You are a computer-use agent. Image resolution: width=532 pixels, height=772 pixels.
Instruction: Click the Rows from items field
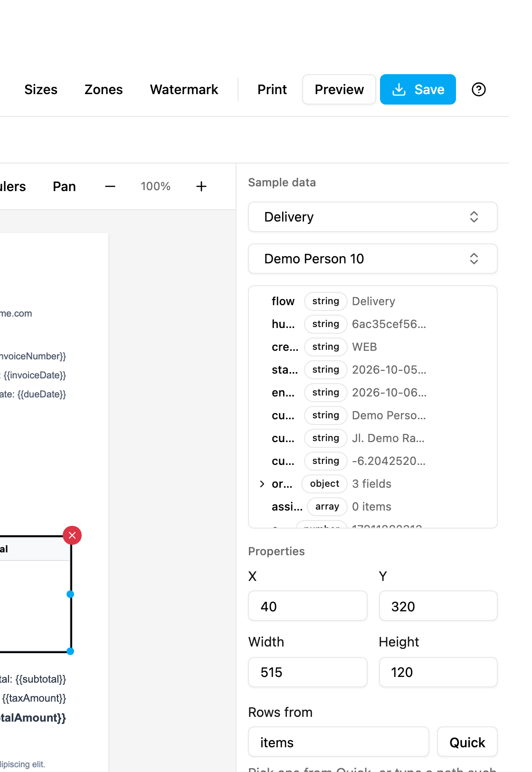pyautogui.click(x=339, y=742)
